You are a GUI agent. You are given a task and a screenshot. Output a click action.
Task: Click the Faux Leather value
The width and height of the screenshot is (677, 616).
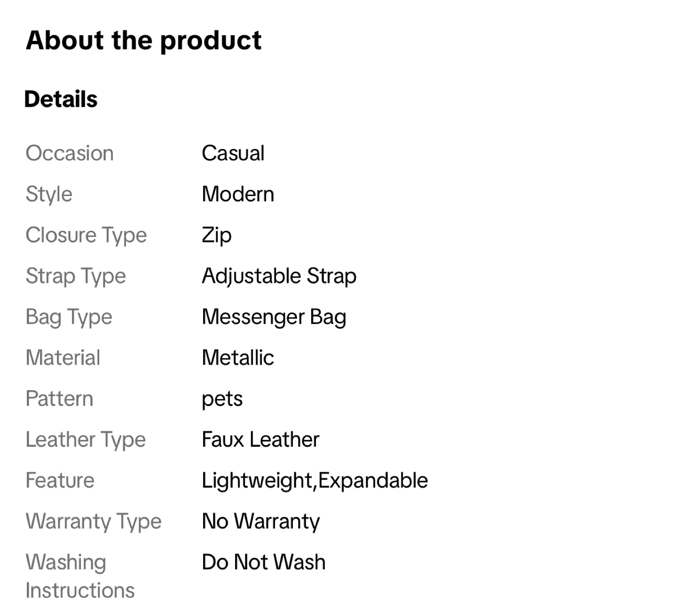pyautogui.click(x=260, y=440)
